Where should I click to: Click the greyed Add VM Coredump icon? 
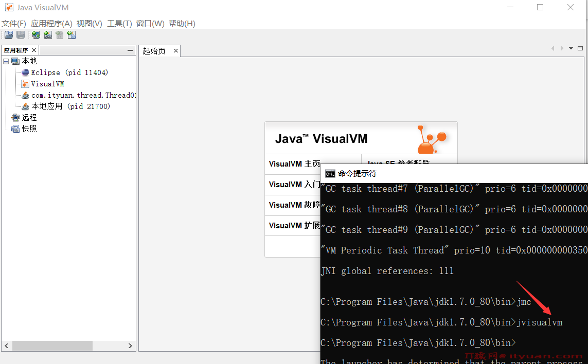point(60,35)
